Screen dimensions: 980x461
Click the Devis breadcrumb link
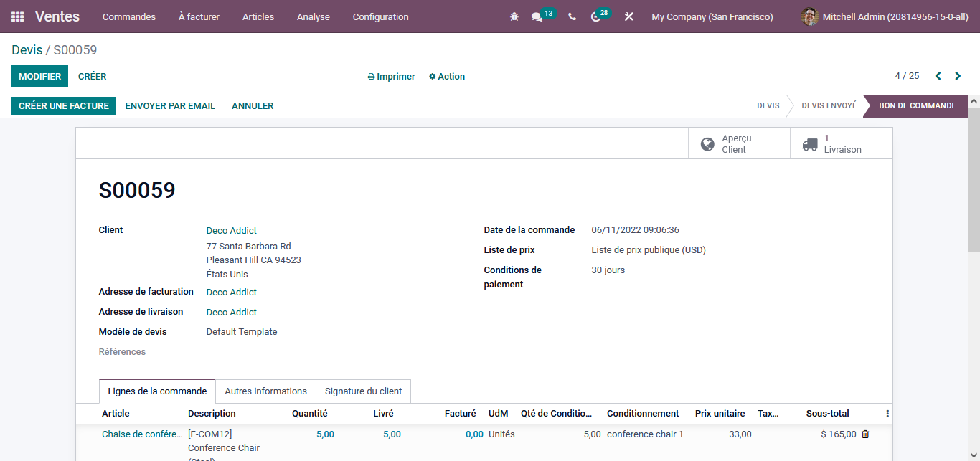[x=27, y=50]
